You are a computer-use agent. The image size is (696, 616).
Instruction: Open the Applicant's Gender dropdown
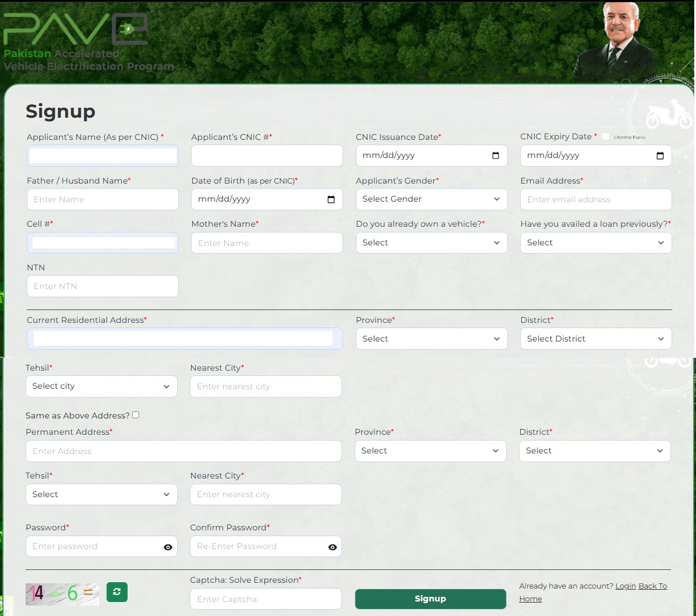click(x=431, y=199)
